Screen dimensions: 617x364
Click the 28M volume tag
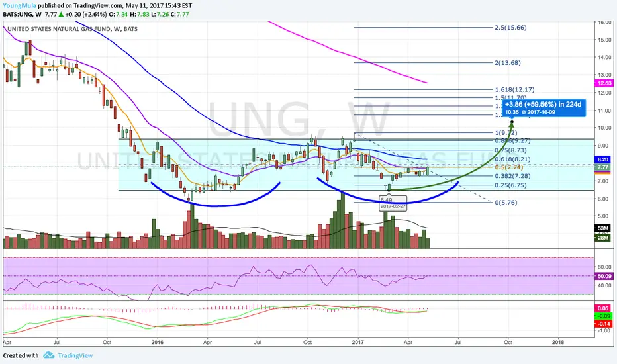[x=603, y=238]
